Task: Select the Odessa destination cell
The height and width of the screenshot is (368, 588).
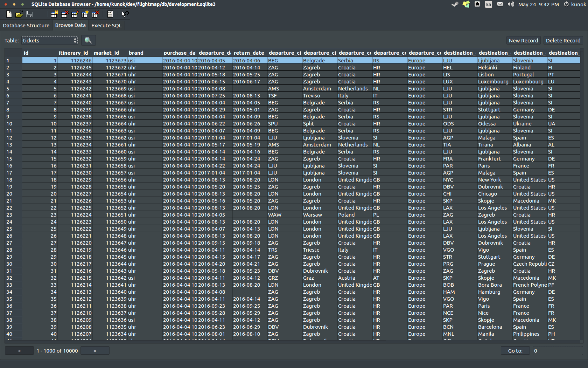Action: [495, 124]
